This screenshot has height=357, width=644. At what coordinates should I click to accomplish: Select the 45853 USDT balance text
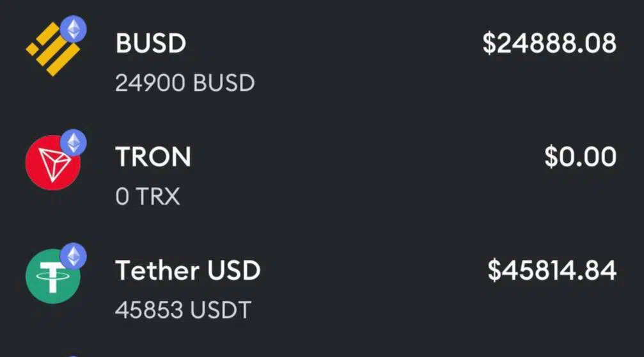pyautogui.click(x=183, y=310)
